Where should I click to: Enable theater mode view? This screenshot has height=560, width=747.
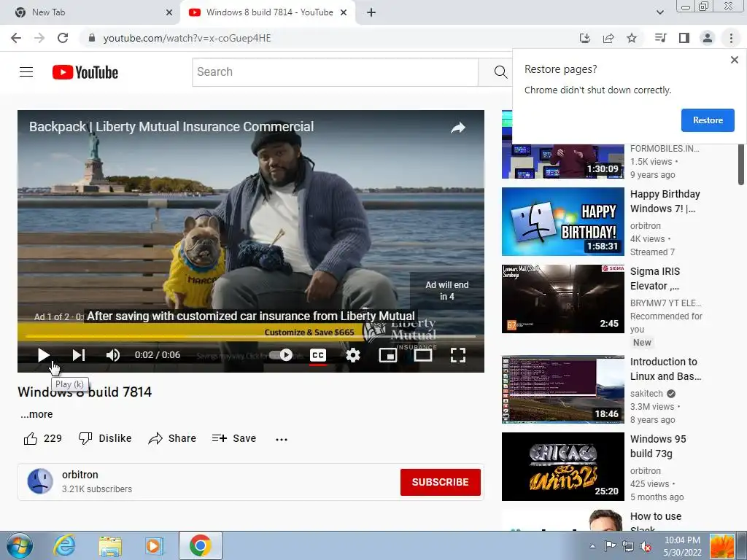[423, 355]
